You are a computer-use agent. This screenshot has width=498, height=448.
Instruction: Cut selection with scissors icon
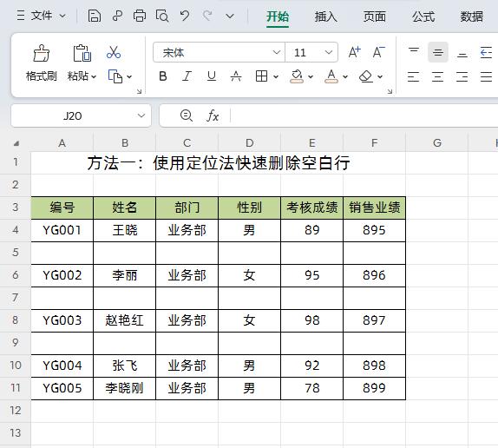click(114, 52)
